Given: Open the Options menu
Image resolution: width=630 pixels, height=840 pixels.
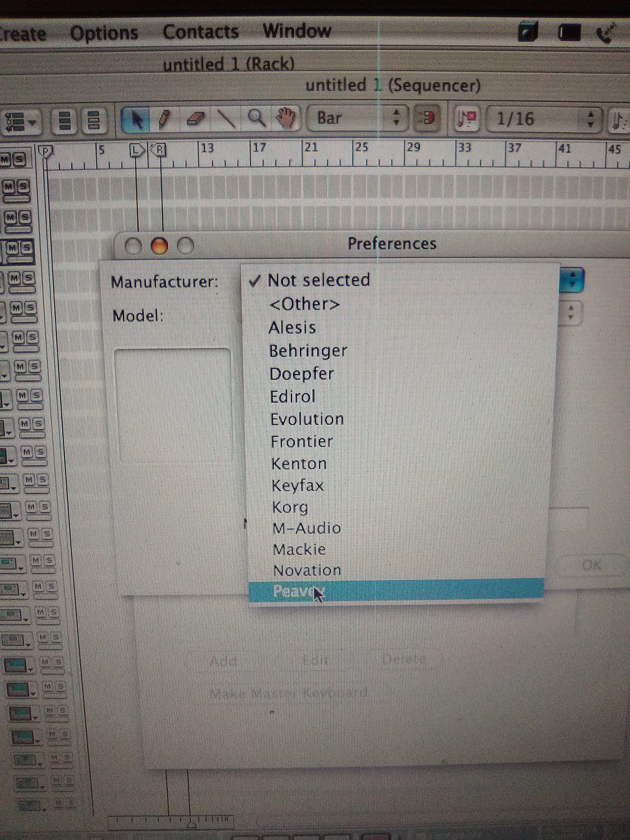Looking at the screenshot, I should click(104, 33).
